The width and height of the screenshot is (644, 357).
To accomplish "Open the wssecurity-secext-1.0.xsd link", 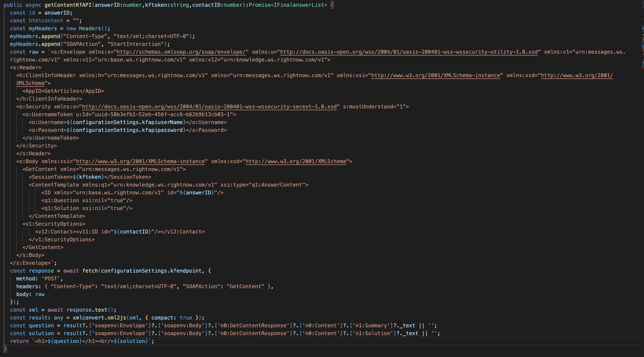I will pos(209,107).
